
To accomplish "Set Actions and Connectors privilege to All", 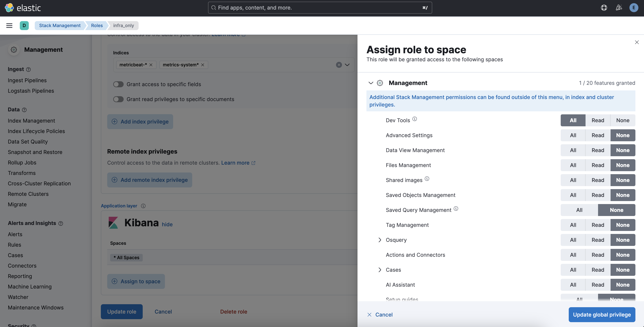I will (573, 255).
